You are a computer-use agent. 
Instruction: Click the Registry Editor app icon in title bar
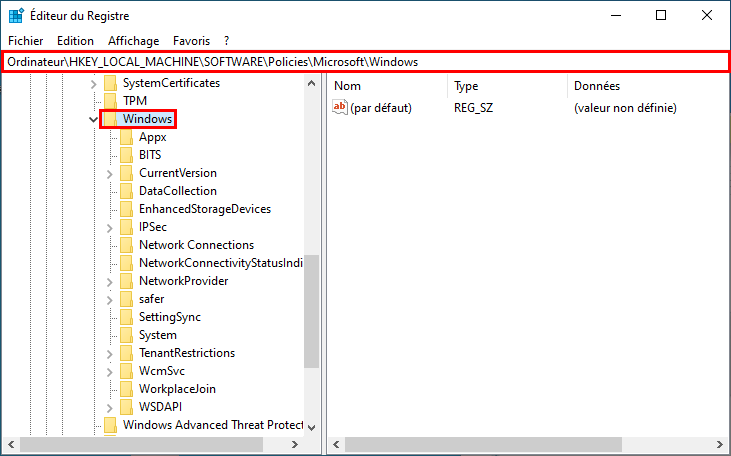(16, 15)
